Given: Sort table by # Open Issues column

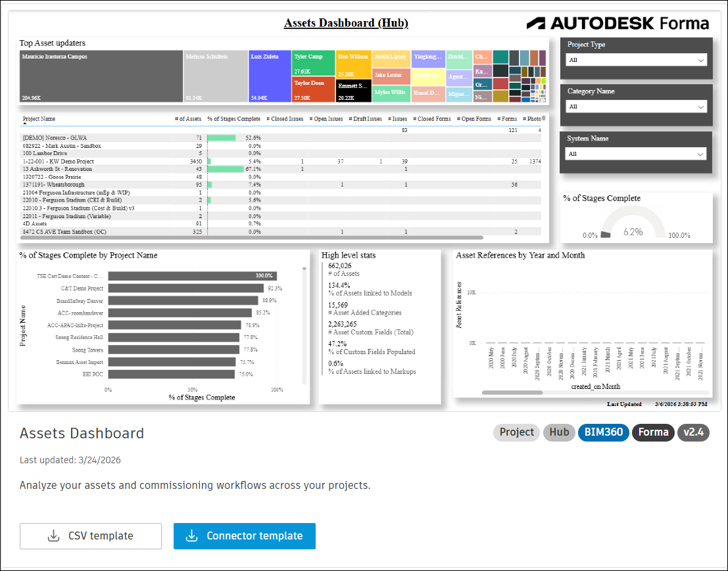Looking at the screenshot, I should 326,119.
